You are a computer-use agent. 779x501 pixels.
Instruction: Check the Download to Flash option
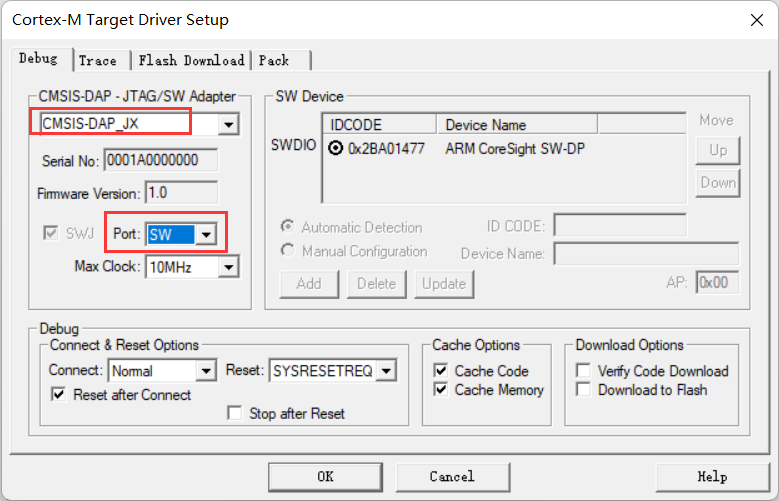[x=584, y=390]
